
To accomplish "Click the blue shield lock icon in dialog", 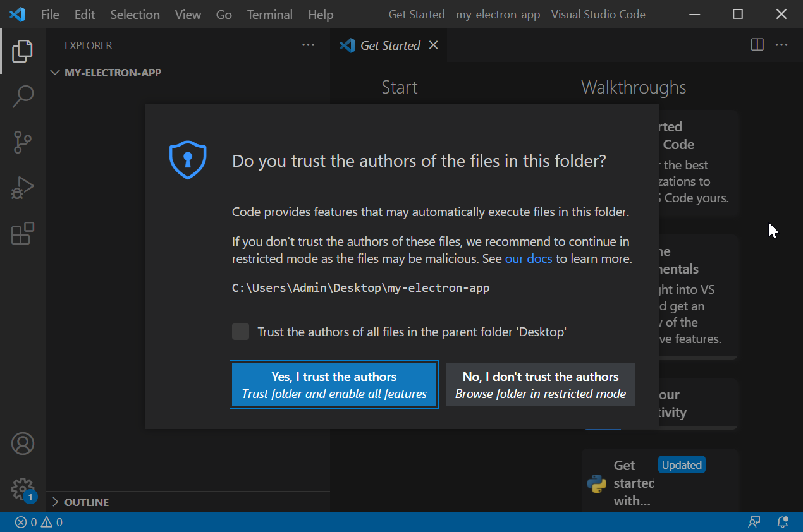I will [x=188, y=160].
